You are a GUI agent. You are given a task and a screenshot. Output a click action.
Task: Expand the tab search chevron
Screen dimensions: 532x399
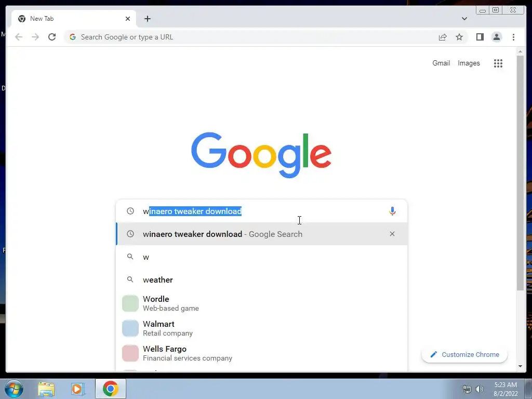click(x=464, y=19)
